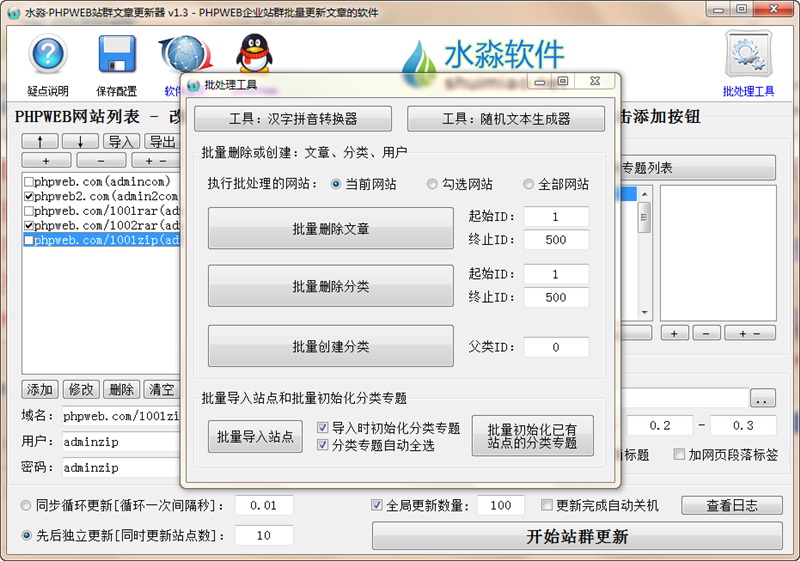The height and width of the screenshot is (561, 800).
Task: Click the + button under 专题列表
Action: (674, 333)
